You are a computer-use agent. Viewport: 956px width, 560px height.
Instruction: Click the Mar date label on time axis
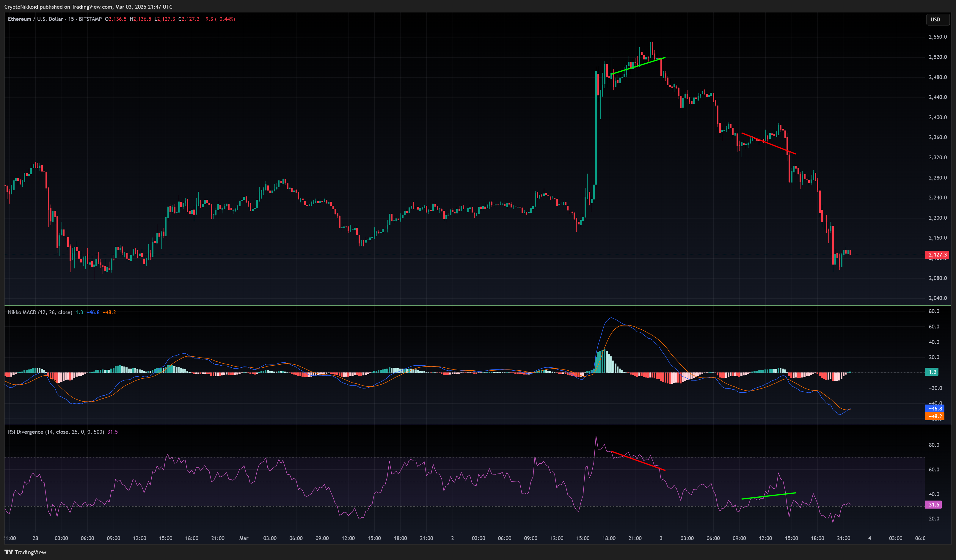[244, 538]
